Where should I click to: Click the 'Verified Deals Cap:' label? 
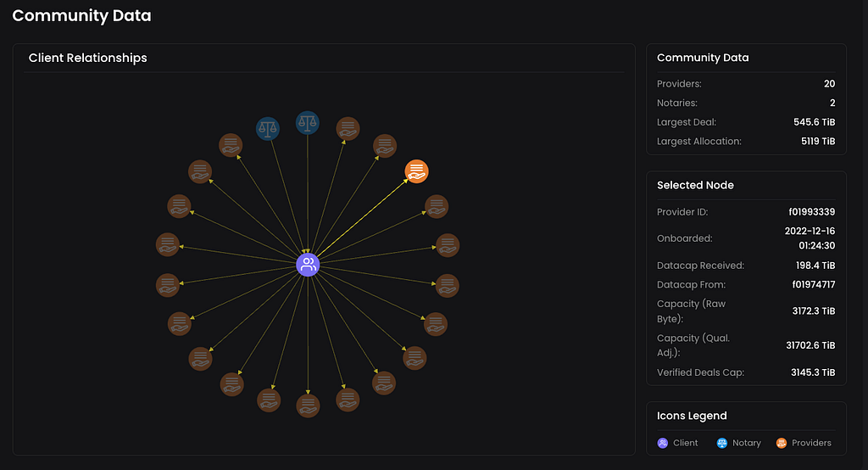coord(700,372)
